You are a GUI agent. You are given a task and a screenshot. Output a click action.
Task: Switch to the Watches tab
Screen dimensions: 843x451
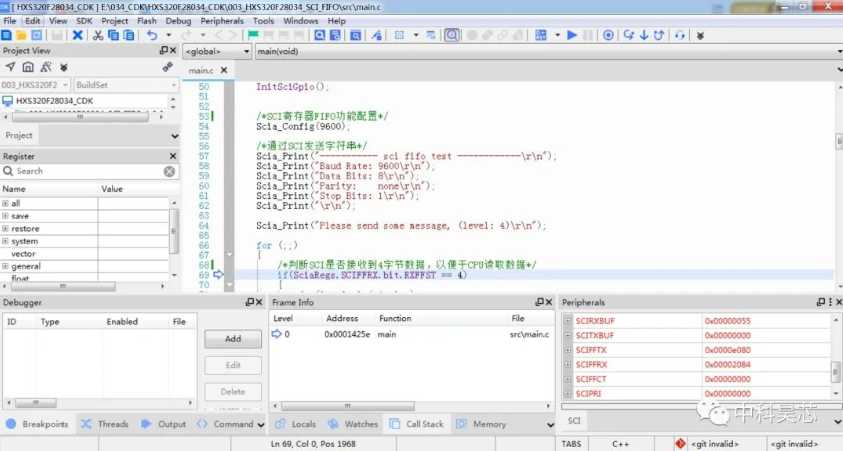(x=353, y=424)
